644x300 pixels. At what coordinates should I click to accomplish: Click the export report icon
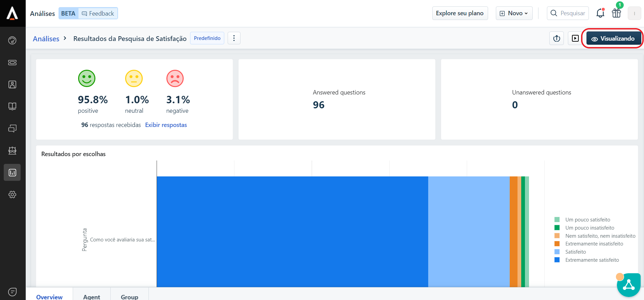tap(557, 39)
